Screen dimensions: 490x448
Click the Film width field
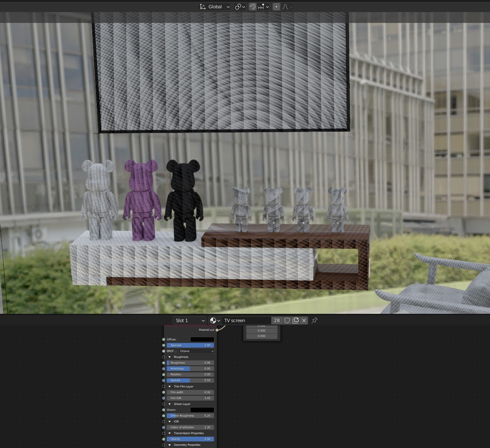point(190,393)
